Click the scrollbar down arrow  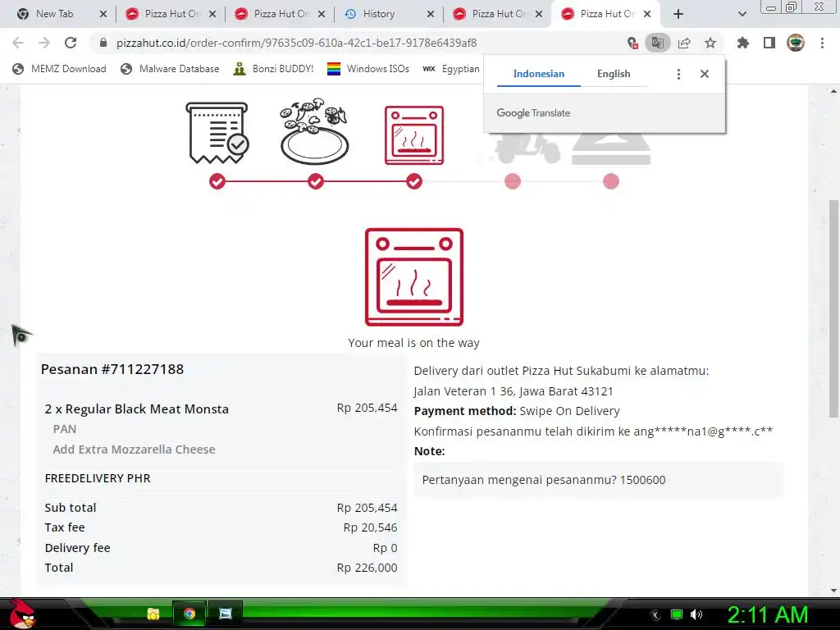833,591
